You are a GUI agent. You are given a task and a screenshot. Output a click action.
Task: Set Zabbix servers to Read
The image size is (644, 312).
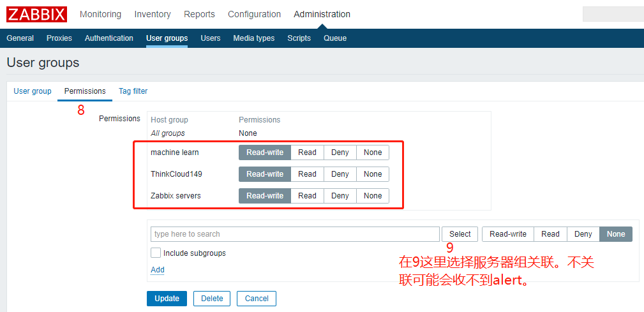(307, 196)
